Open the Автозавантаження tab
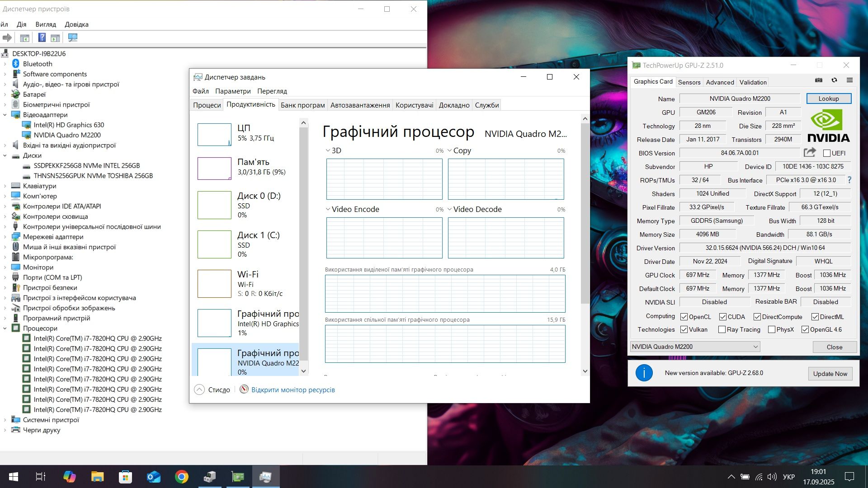868x488 pixels. [x=360, y=105]
